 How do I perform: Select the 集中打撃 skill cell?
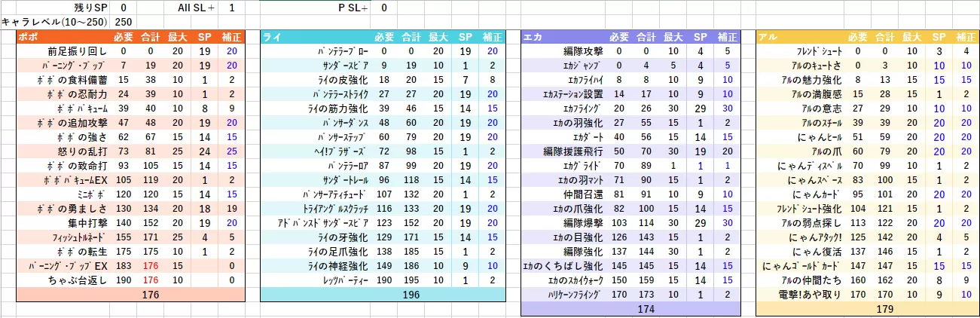63,222
